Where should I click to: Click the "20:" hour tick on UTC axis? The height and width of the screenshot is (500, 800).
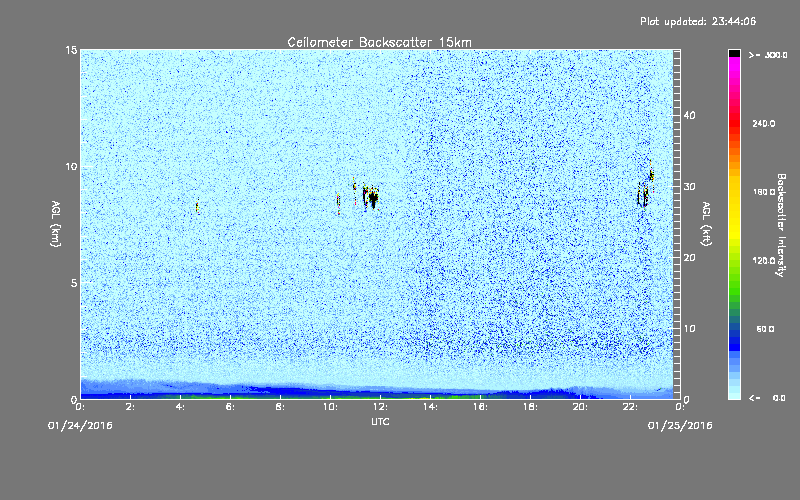(580, 407)
